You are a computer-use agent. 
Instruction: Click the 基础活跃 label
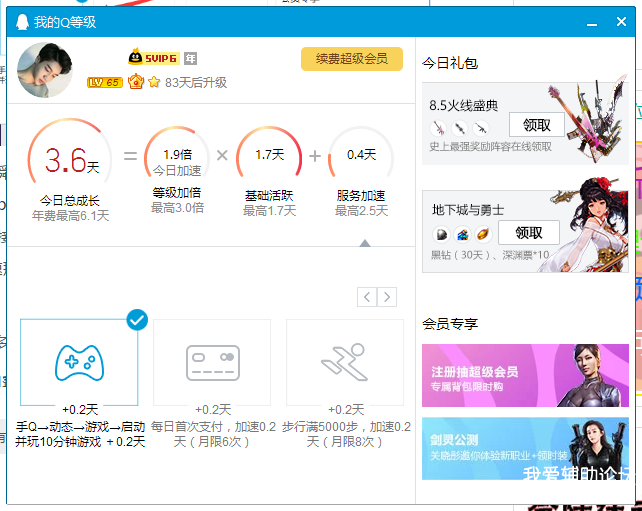tap(269, 196)
